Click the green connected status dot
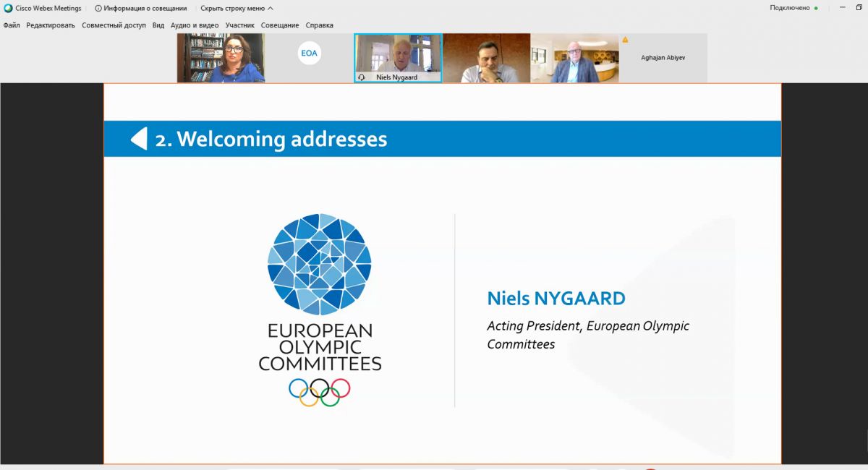This screenshot has width=868, height=470. pos(816,8)
